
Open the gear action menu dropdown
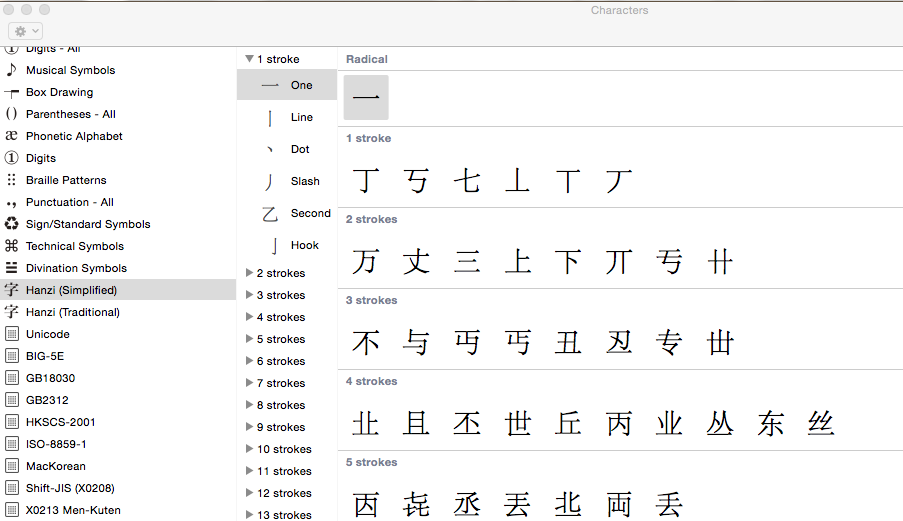coord(25,31)
